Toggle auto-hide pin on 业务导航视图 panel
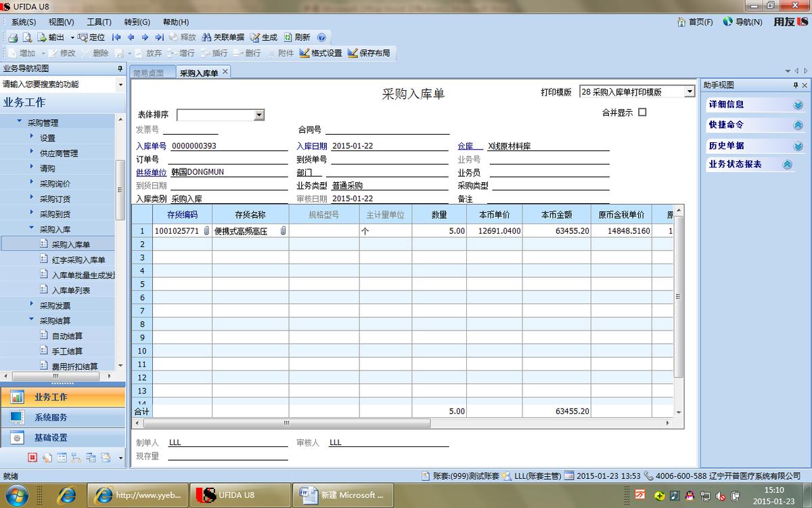This screenshot has width=812, height=508. click(x=119, y=70)
